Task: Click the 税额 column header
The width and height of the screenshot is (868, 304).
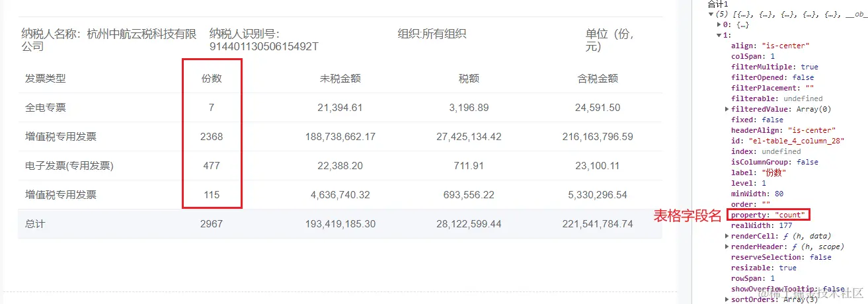Action: tap(469, 78)
